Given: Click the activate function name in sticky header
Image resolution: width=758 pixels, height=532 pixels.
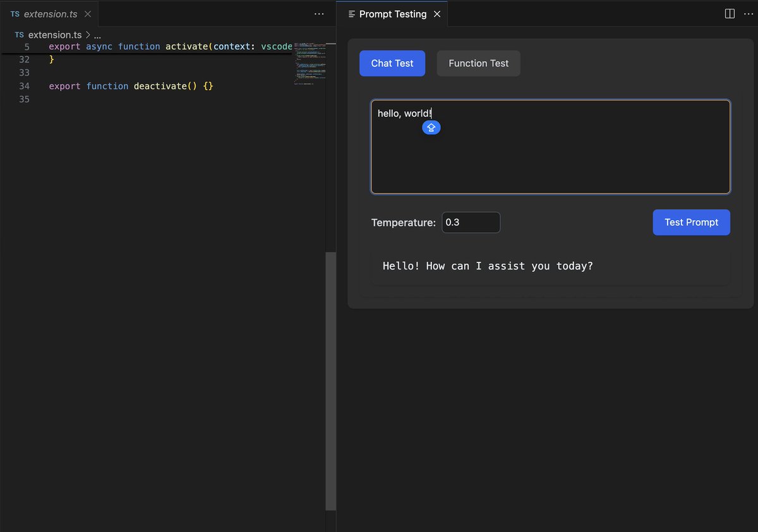Looking at the screenshot, I should (x=186, y=47).
